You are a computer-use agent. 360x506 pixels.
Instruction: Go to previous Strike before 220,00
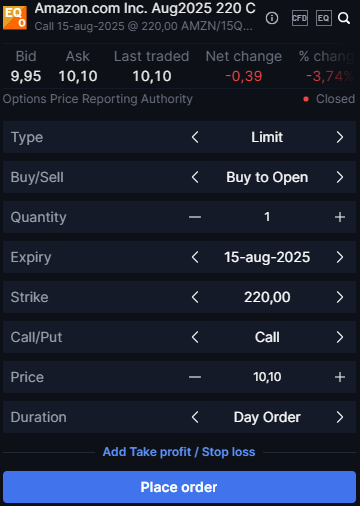pos(195,297)
